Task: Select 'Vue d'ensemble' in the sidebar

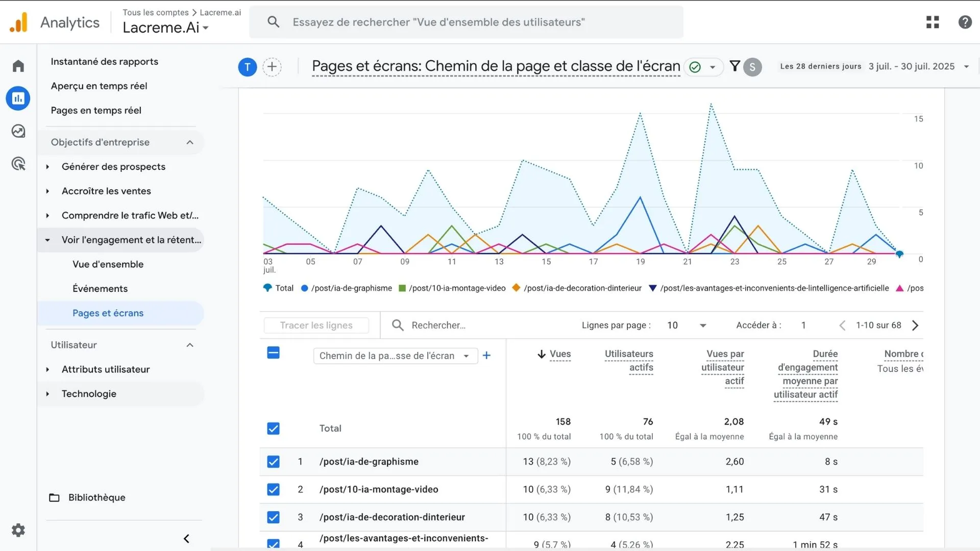Action: pos(108,264)
